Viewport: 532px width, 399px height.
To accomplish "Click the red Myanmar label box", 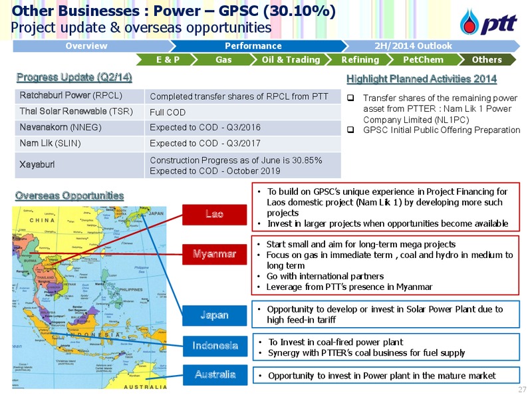I will (214, 254).
